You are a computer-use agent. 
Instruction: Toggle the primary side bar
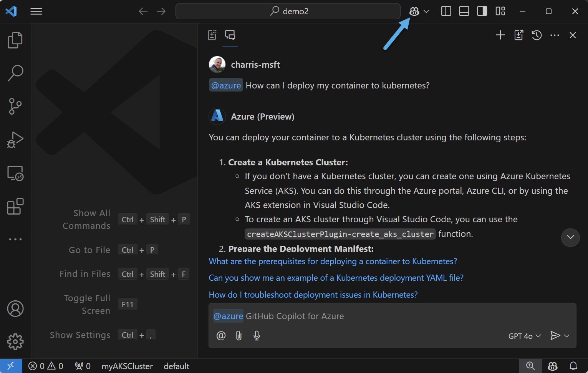tap(446, 11)
